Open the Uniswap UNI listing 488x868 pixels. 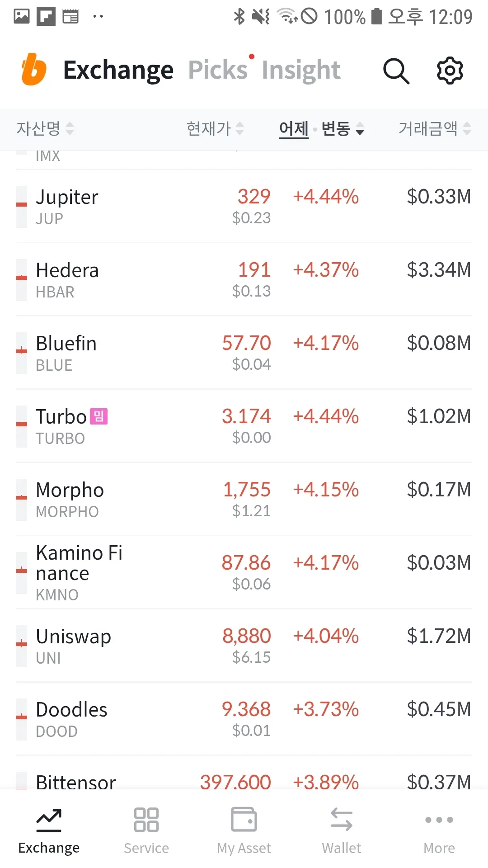coord(73,646)
